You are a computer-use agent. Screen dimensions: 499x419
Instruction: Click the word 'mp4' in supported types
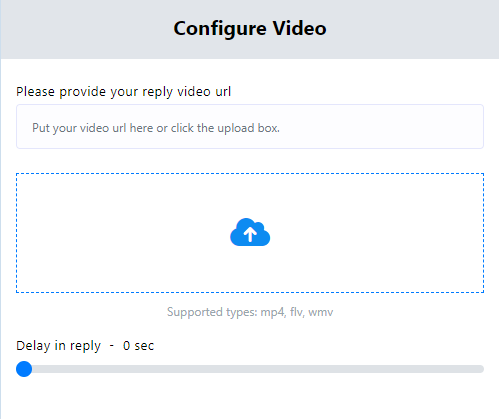(x=273, y=313)
